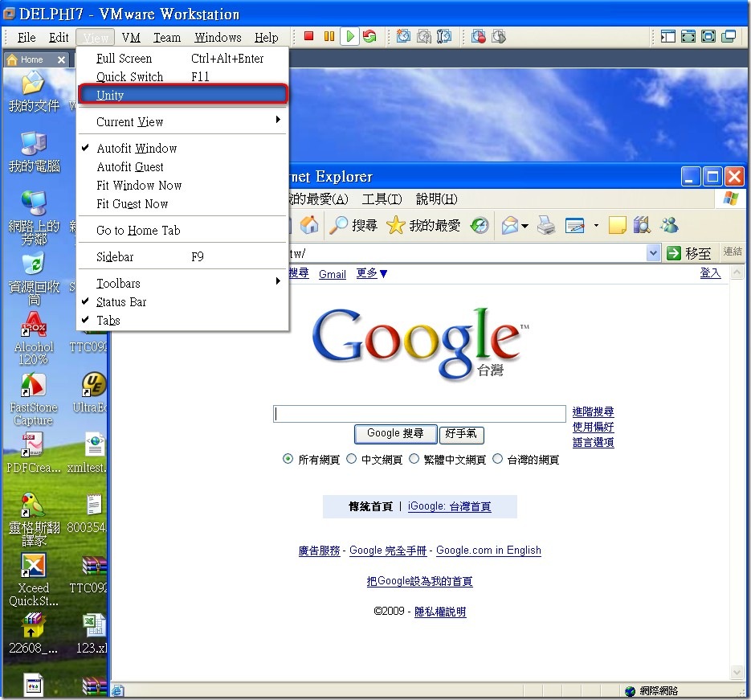Click the Take Snapshot clock icon
Viewport: 751px width, 700px height.
click(403, 36)
